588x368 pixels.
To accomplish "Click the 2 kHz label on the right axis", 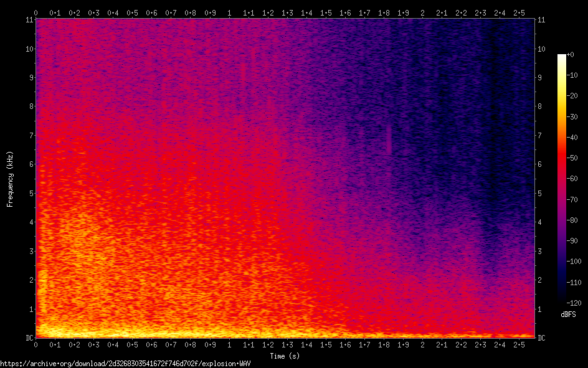I will (x=541, y=280).
